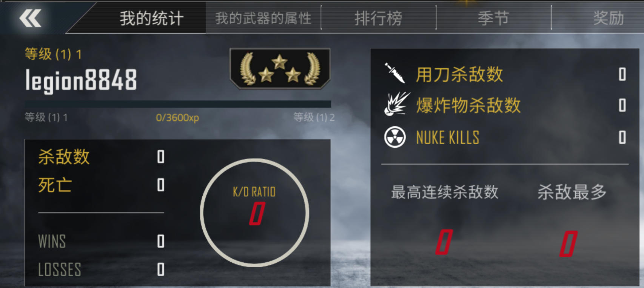Viewport: 644px width, 288px height.
Task: Select the knife kills icon
Action: [395, 73]
